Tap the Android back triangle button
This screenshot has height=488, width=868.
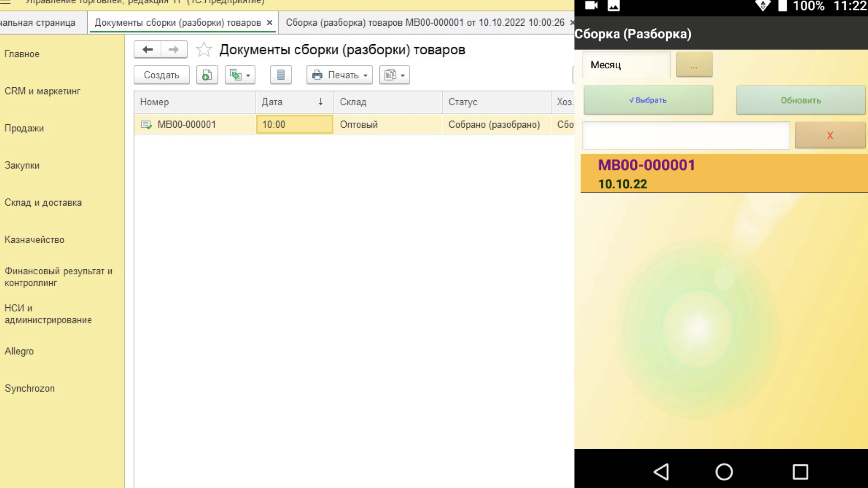click(x=661, y=472)
